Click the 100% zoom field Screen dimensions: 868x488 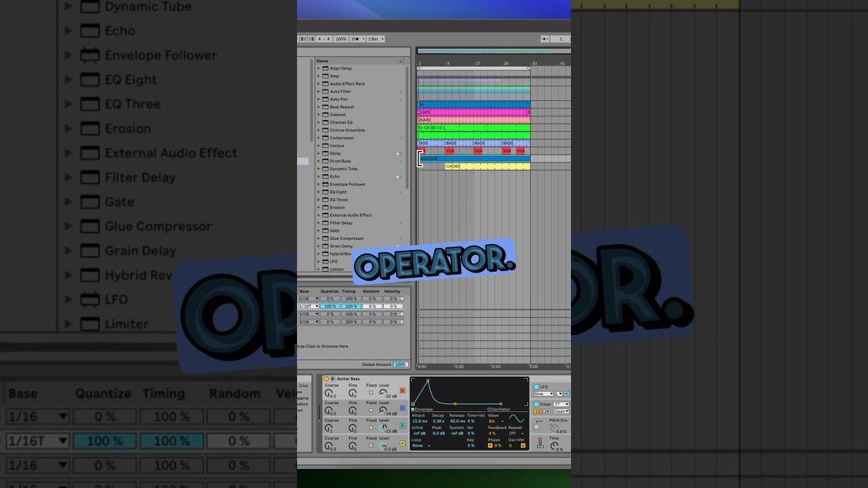(341, 39)
